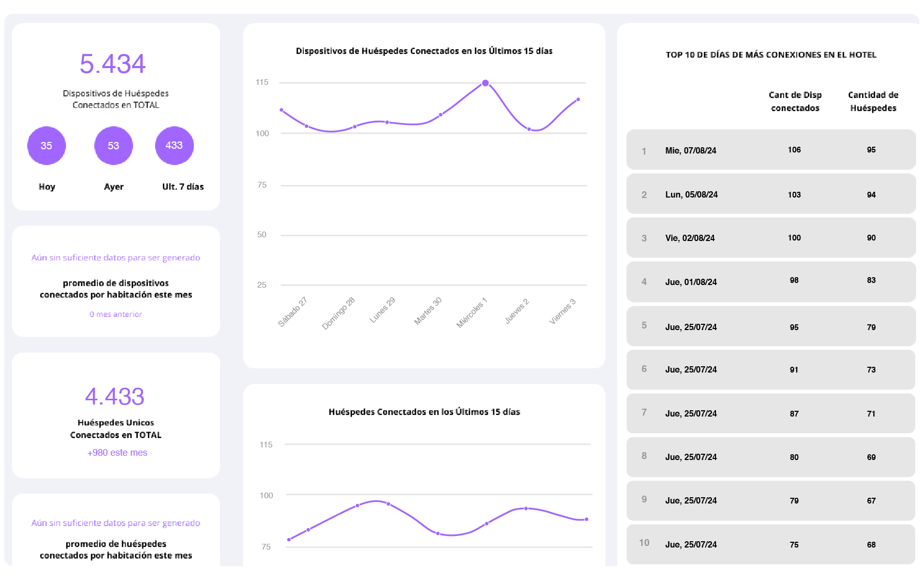Screen dimensions: 924x580
Task: Click the 'Huéspedes Conectados en los Últimos 15 días' title
Action: (x=424, y=412)
